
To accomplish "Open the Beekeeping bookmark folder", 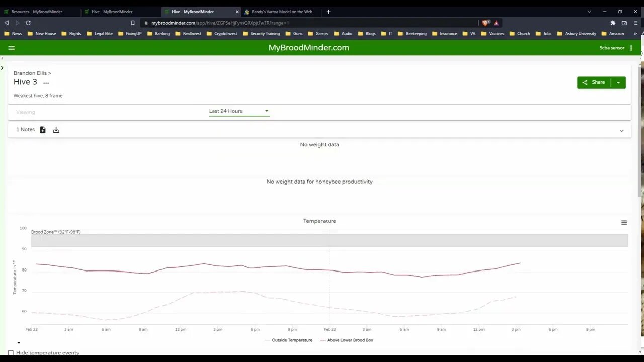I will coord(412,34).
